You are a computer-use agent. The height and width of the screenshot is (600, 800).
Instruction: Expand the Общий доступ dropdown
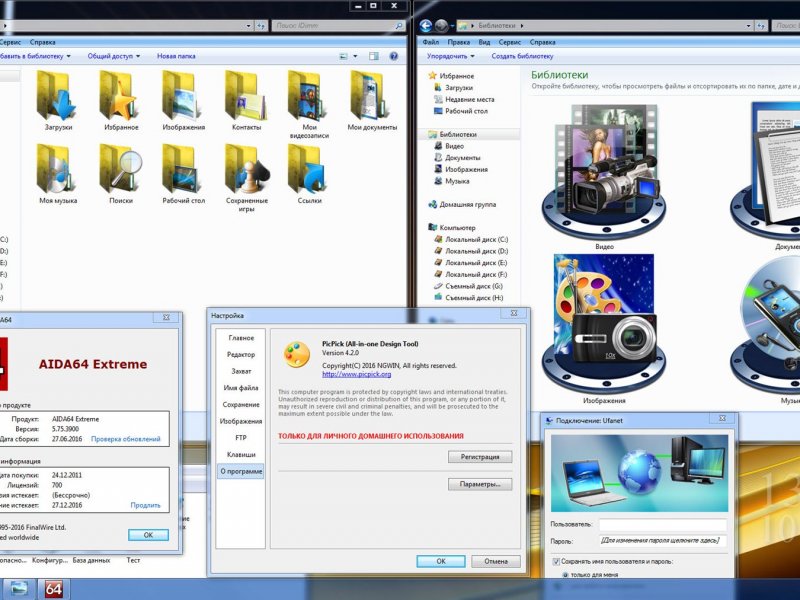pyautogui.click(x=113, y=56)
